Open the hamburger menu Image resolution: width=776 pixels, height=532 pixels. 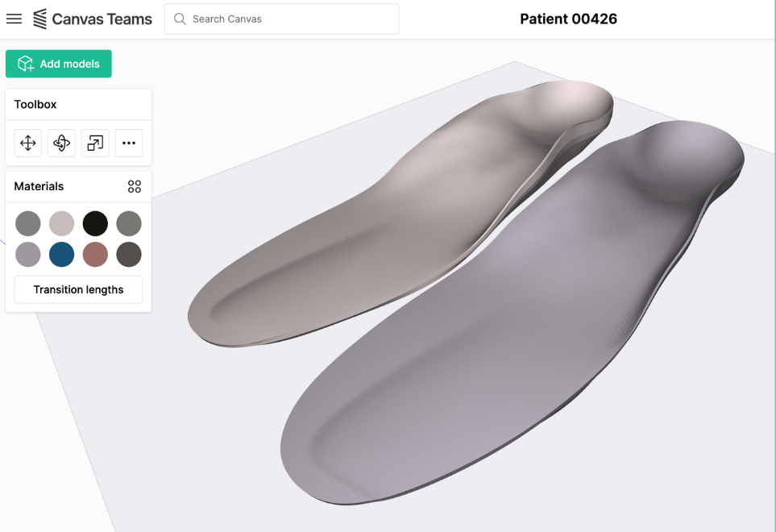pos(14,19)
